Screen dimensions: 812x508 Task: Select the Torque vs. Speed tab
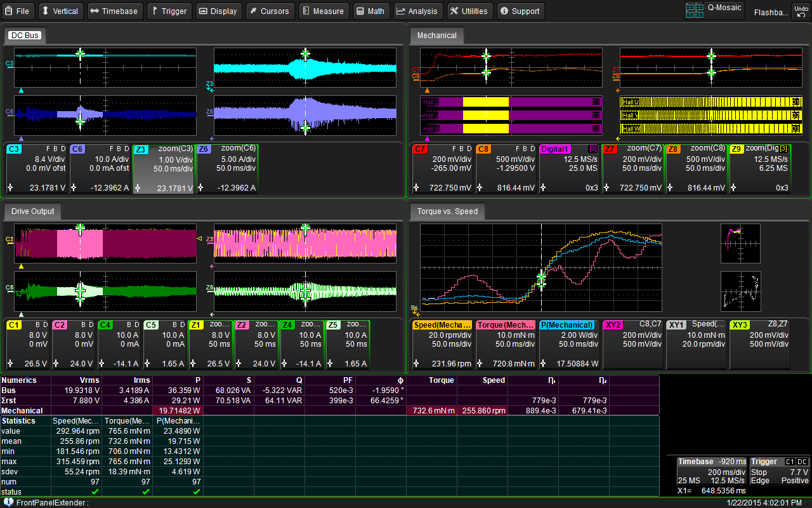[x=447, y=211]
